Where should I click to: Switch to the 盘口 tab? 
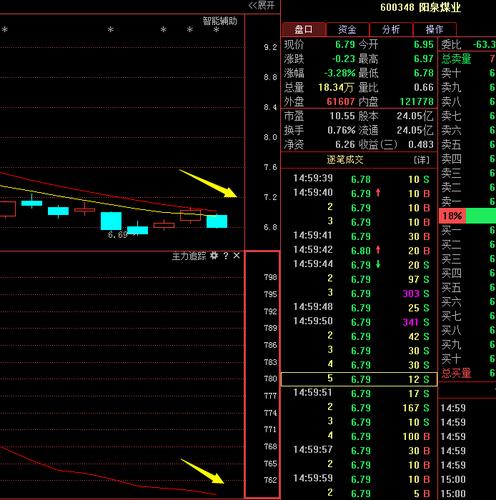[x=303, y=29]
